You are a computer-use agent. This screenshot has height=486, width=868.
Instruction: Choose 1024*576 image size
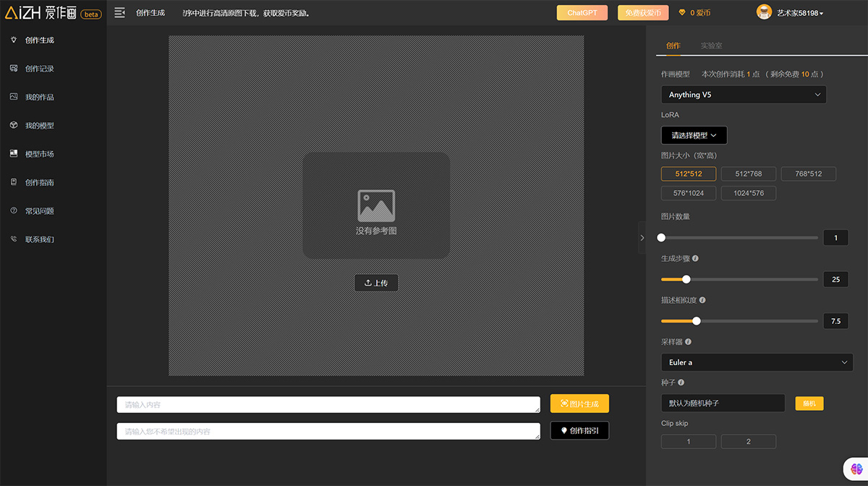pos(748,193)
